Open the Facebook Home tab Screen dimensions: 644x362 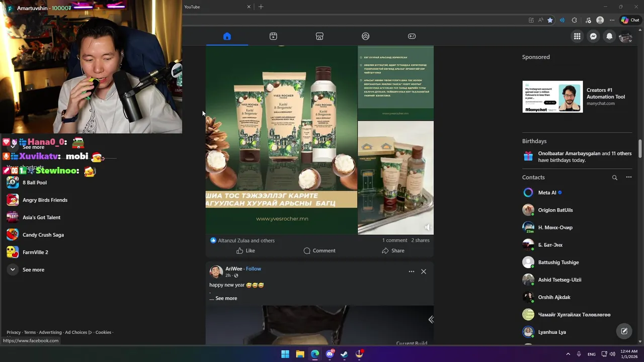click(227, 36)
